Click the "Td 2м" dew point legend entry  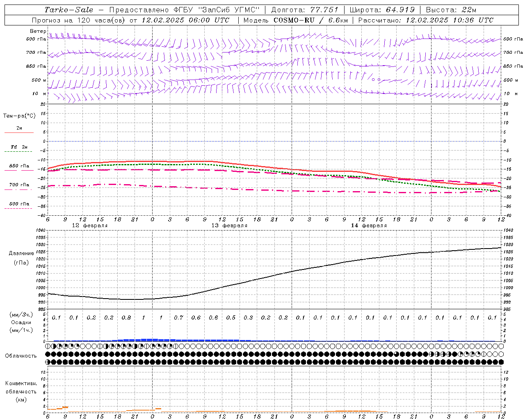pos(19,147)
